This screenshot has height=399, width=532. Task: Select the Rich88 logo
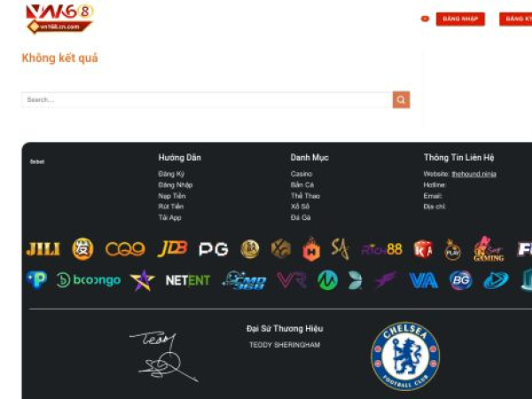(381, 250)
